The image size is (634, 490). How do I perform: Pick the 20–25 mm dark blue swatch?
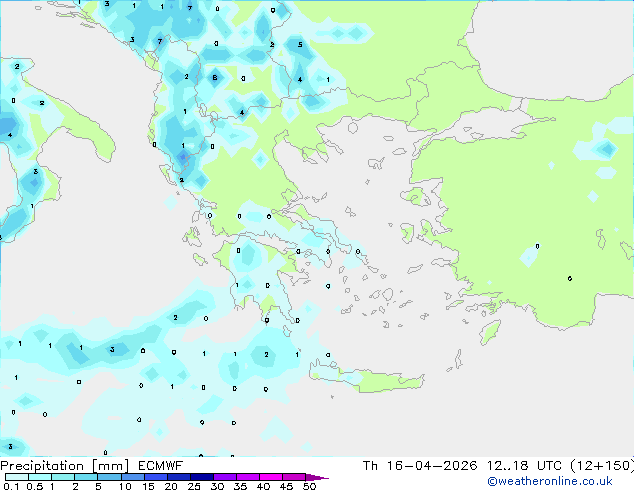[178, 477]
